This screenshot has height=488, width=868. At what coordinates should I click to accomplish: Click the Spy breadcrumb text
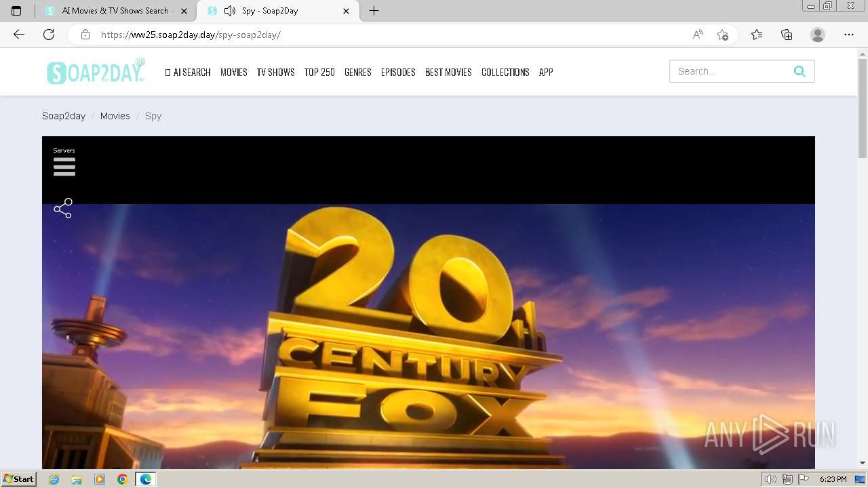pos(153,116)
